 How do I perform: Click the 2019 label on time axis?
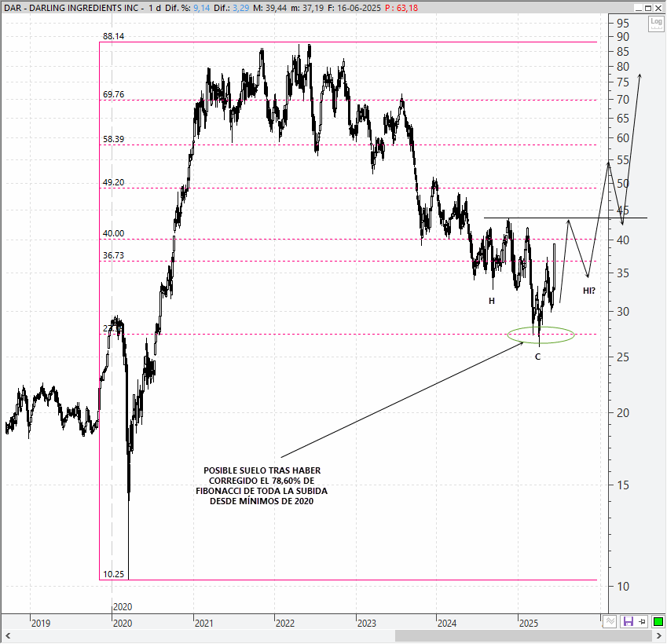coord(41,624)
